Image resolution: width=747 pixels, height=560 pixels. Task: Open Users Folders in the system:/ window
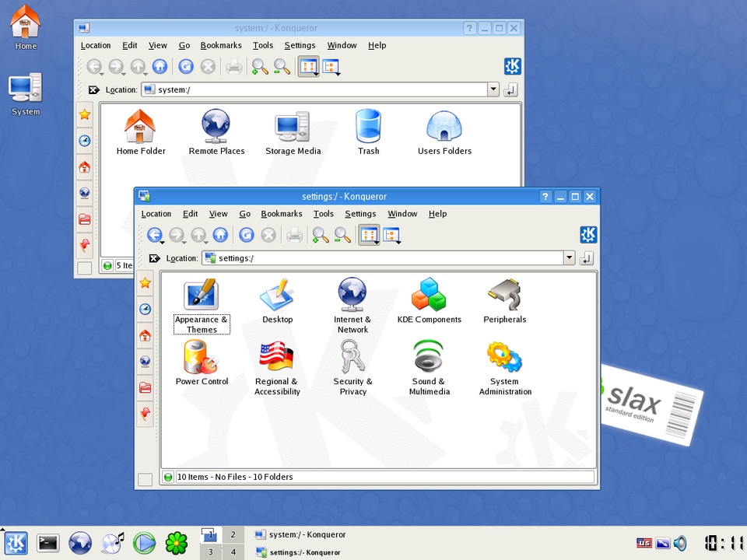(x=444, y=132)
